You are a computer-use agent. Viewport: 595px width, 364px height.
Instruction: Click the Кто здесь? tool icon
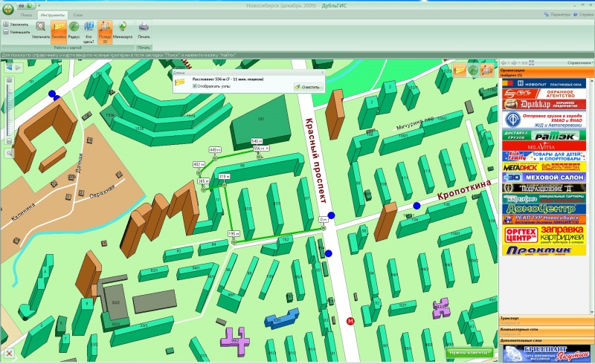89,30
